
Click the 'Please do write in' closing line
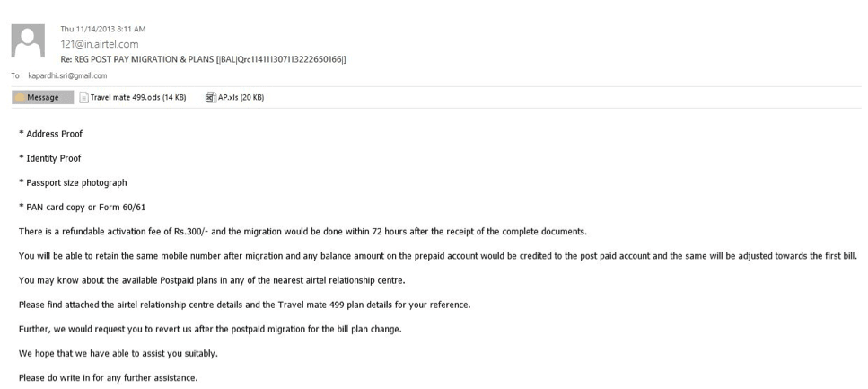point(108,378)
